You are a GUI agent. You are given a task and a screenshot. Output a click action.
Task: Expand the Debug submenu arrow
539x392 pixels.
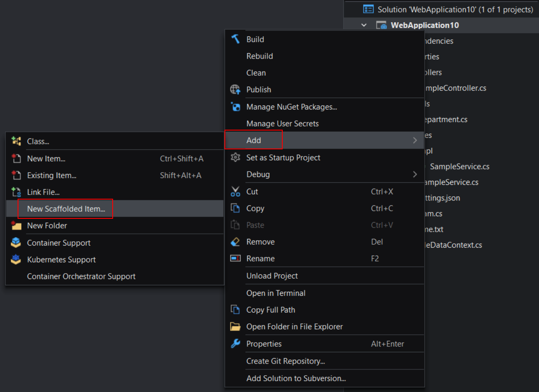415,174
